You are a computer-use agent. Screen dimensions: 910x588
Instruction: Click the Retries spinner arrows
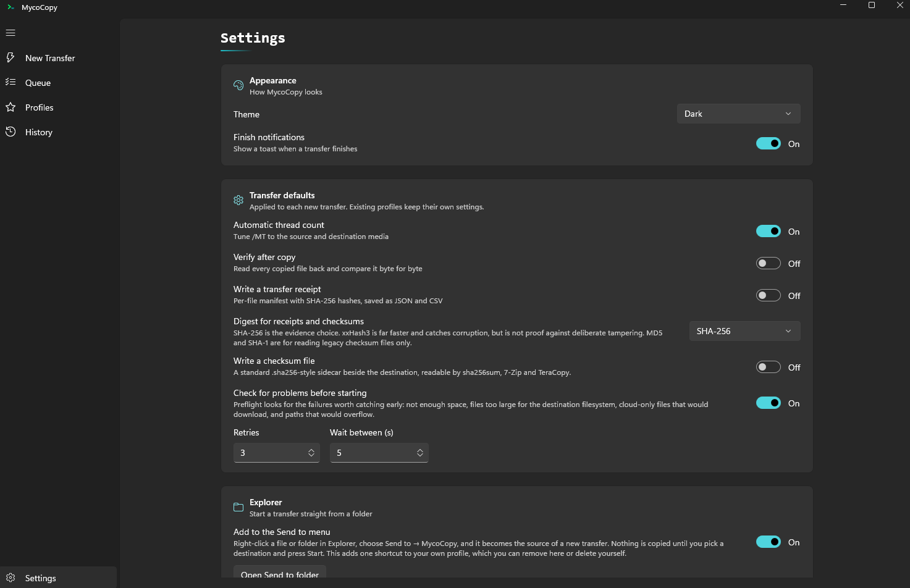pos(311,453)
